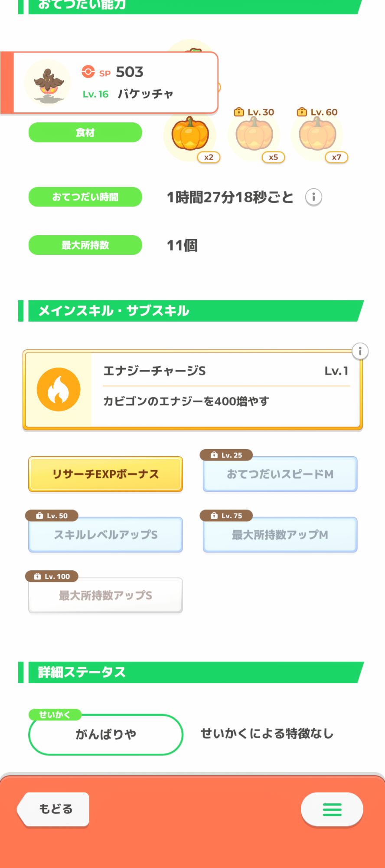Tap the SP 503 Pokeball icon
This screenshot has width=385, height=868.
tap(88, 72)
